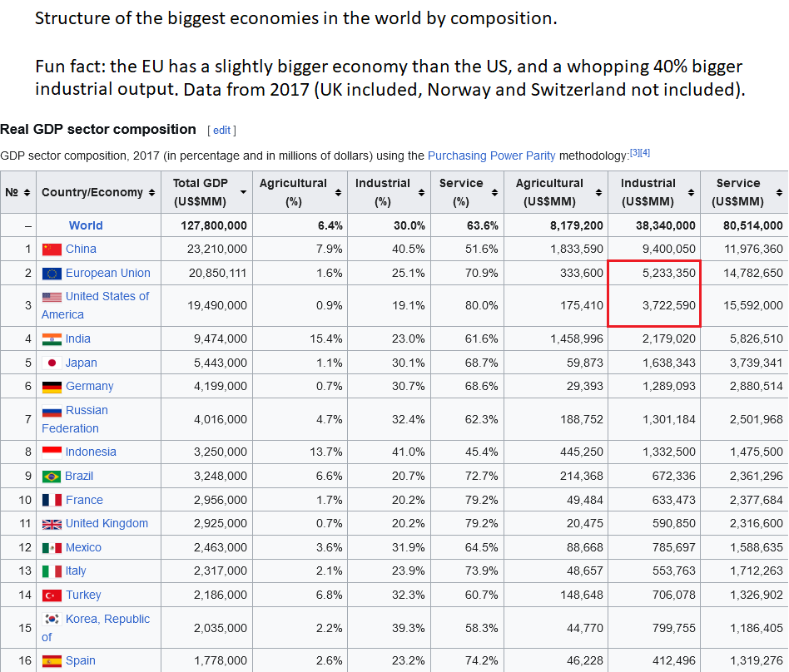This screenshot has width=789, height=672.
Task: Open the Germany country link
Action: coord(90,386)
